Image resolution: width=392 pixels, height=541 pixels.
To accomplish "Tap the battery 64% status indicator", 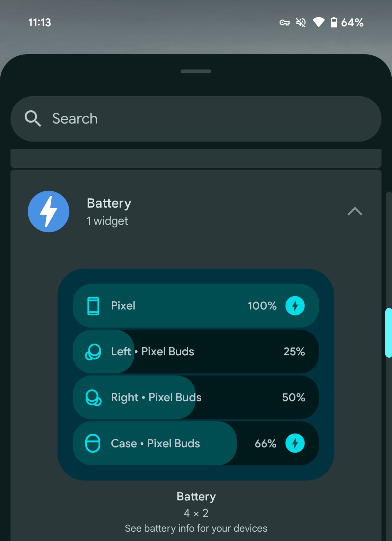I will point(347,22).
